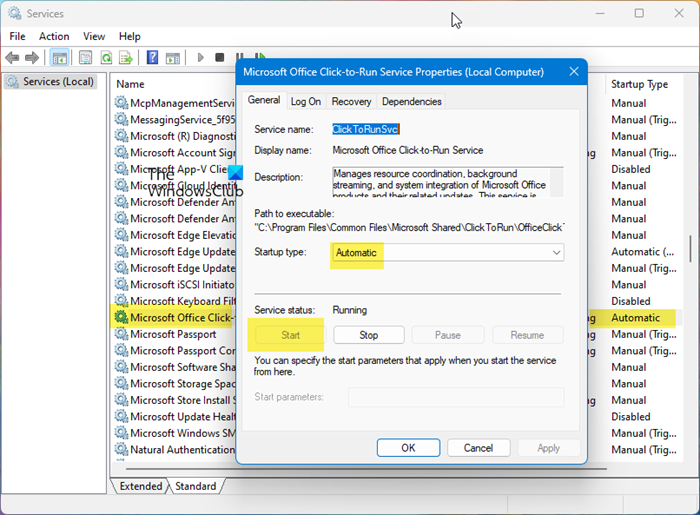The height and width of the screenshot is (515, 700).
Task: Click the Pause button in service properties
Action: [448, 335]
